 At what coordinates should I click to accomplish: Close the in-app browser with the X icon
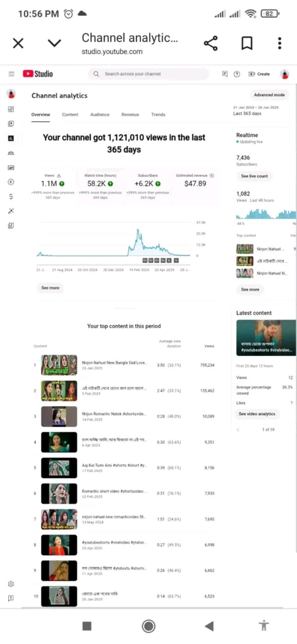[x=18, y=43]
